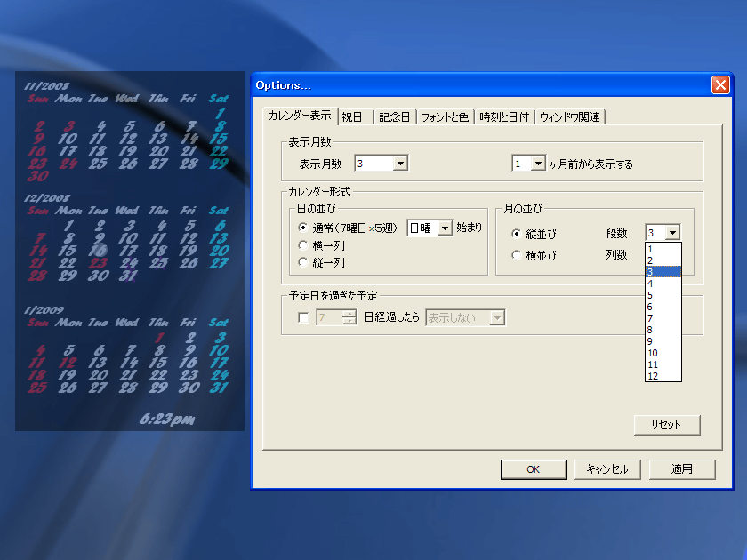
Task: Open the 記念日 tab
Action: pyautogui.click(x=395, y=117)
